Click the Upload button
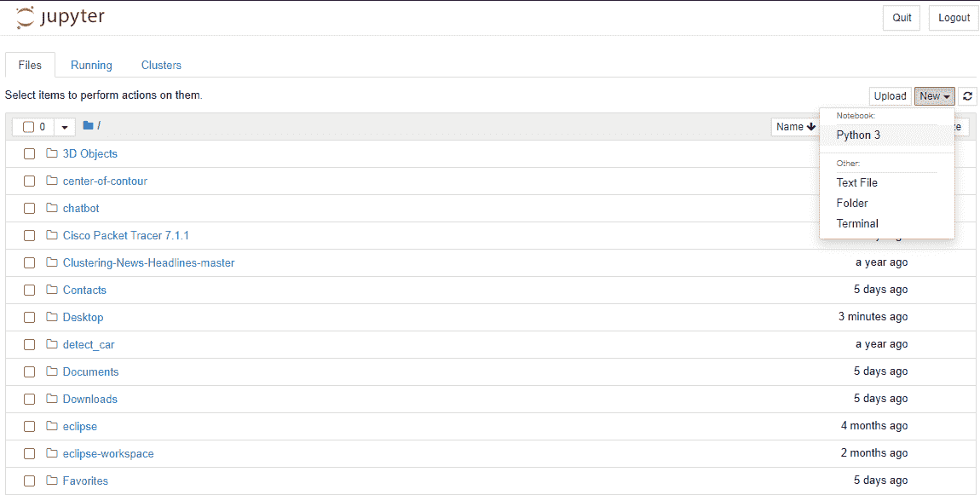Viewport: 980px width, 495px height. [x=890, y=95]
